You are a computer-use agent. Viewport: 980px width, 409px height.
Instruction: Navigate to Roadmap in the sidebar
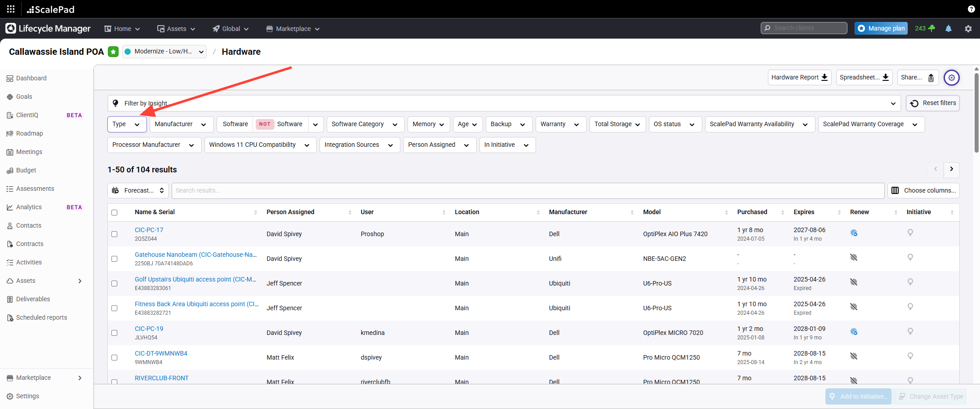[x=30, y=133]
